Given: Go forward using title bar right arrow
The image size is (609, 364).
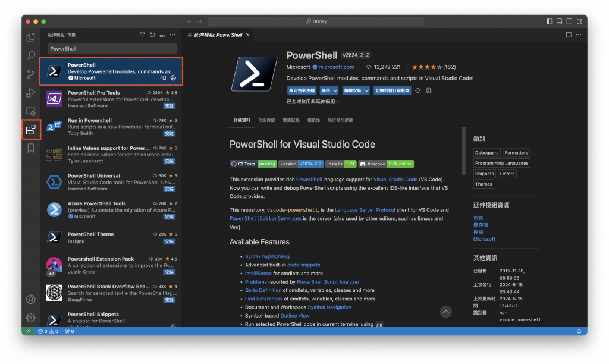Looking at the screenshot, I should tap(200, 21).
